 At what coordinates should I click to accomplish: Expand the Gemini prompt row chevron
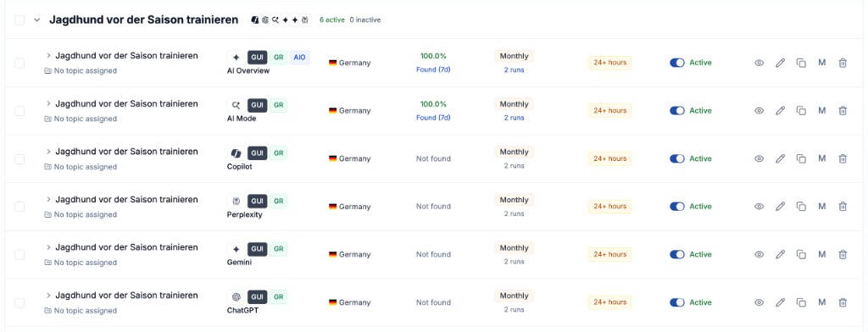point(48,248)
